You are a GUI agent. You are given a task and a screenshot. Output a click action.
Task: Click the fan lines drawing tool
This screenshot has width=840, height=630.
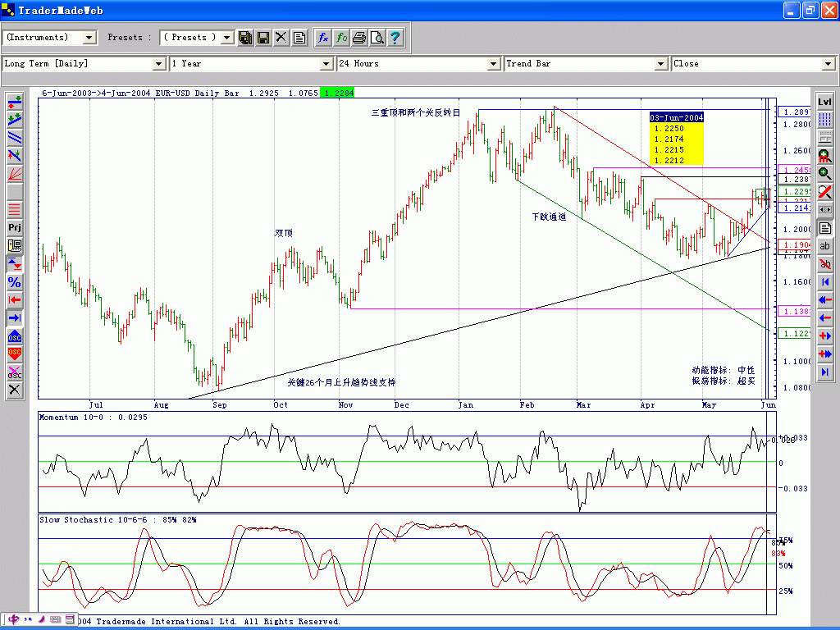coord(15,173)
